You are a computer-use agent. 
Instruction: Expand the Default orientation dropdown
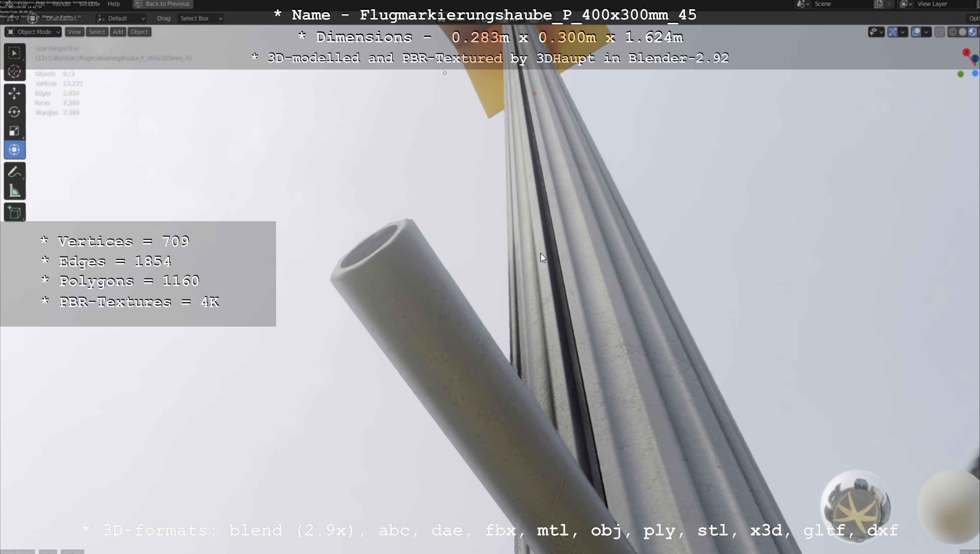pos(121,18)
